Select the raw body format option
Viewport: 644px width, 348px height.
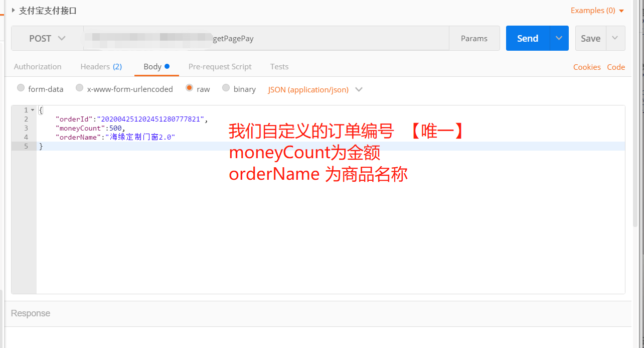[189, 88]
